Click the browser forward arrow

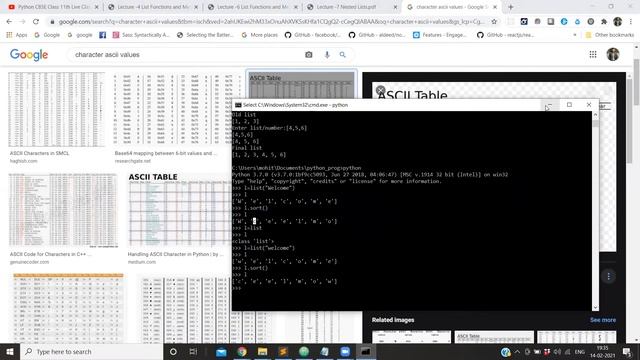(x=22, y=22)
